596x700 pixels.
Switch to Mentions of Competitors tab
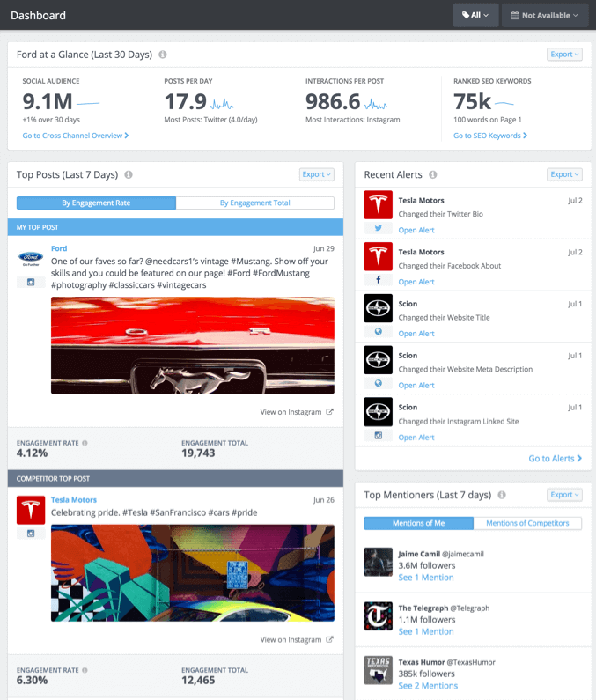[527, 523]
